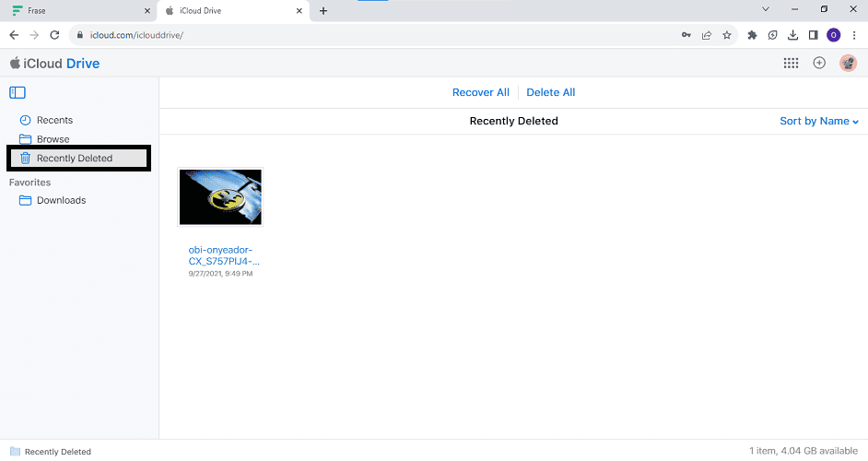
Task: Open the iCloud account avatar
Action: coord(848,64)
